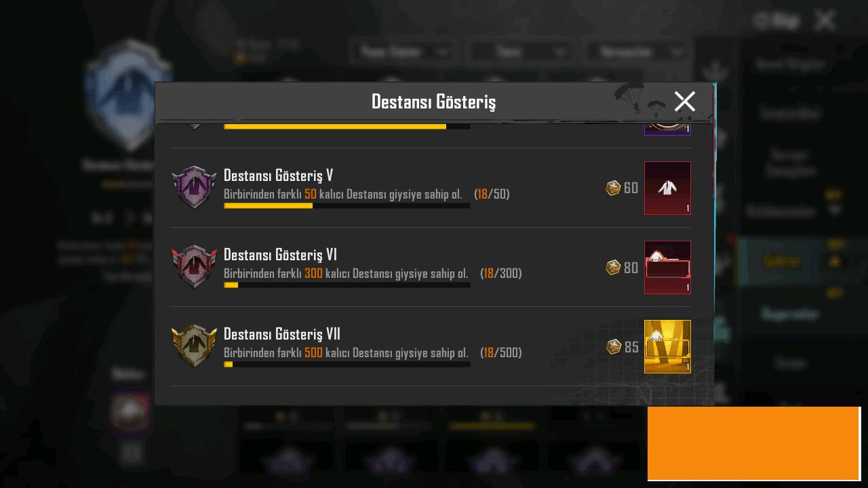Select the Destansı Gösteriş VII title text
868x488 pixels.
[x=282, y=334]
